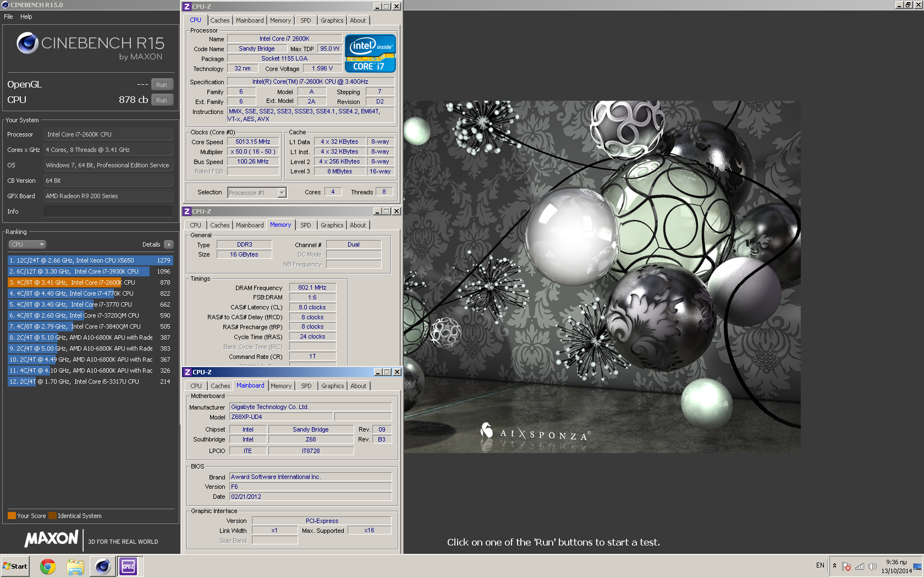924x578 pixels.
Task: Open Memory tab in bottom CPU-Z window
Action: [281, 386]
